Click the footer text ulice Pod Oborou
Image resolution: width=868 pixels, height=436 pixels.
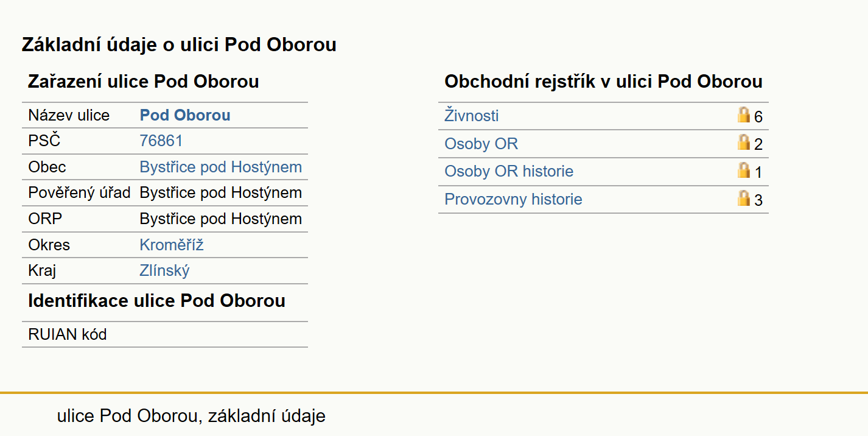tap(127, 416)
